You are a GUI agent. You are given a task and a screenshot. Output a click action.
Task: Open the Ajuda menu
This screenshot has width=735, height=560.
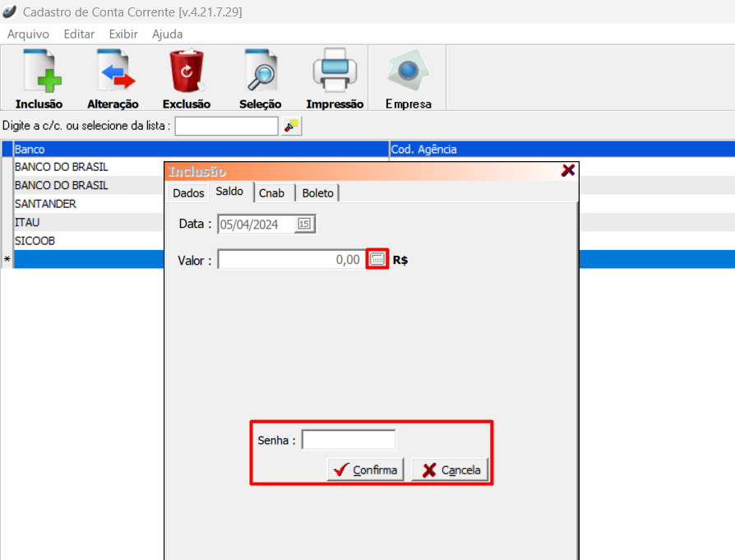(168, 35)
